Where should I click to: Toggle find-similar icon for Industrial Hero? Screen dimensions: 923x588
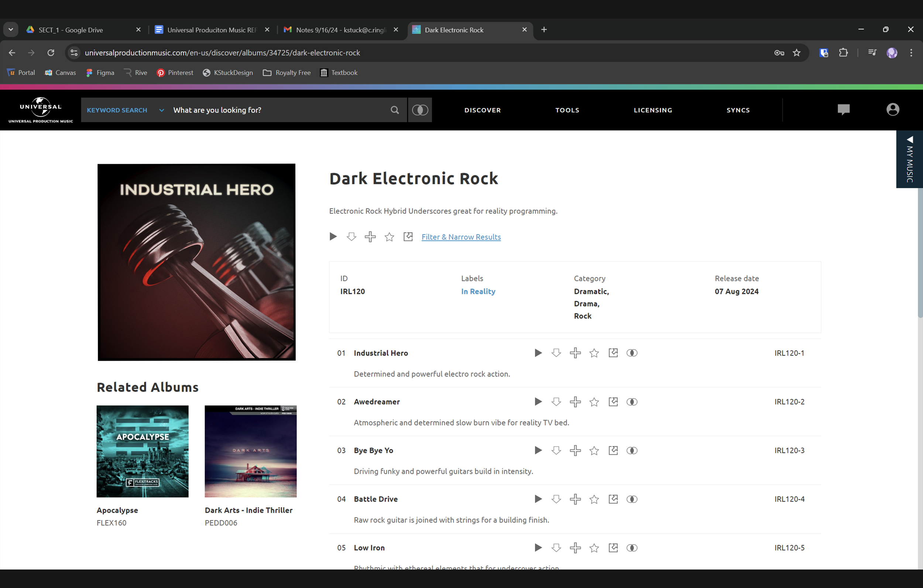[x=632, y=353]
